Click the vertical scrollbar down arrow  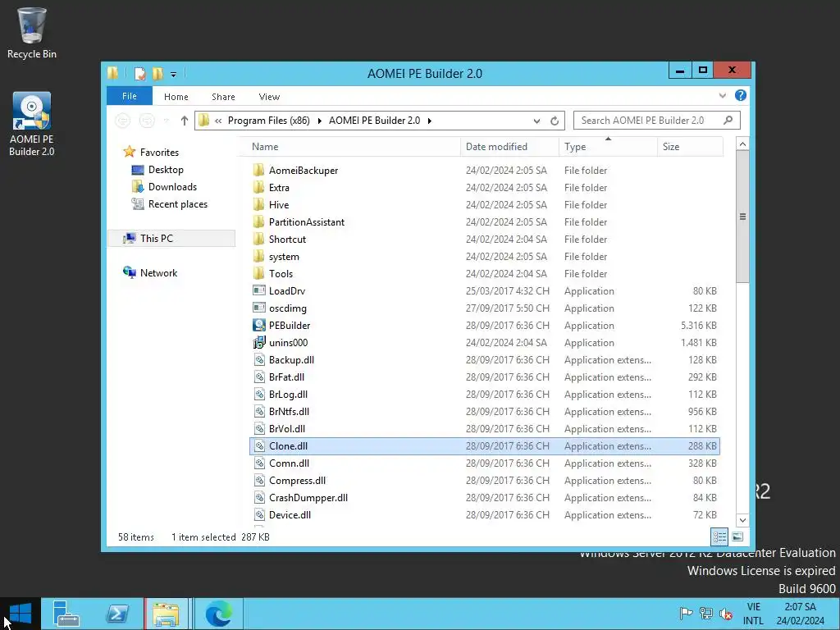click(x=742, y=520)
